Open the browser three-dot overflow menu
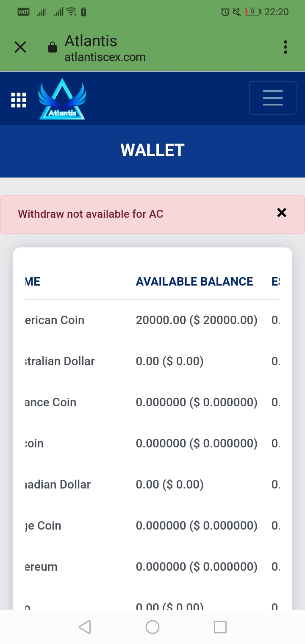The height and width of the screenshot is (644, 305). coord(286,47)
